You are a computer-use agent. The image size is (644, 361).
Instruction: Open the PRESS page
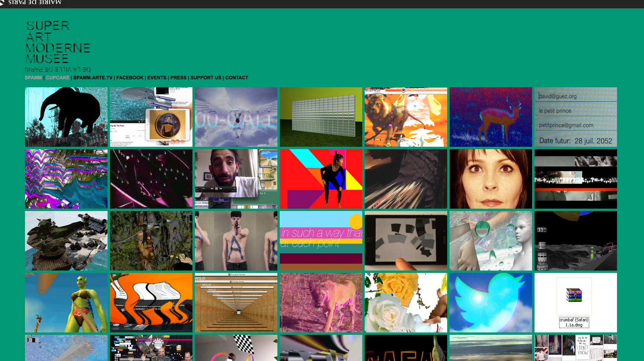pos(178,78)
